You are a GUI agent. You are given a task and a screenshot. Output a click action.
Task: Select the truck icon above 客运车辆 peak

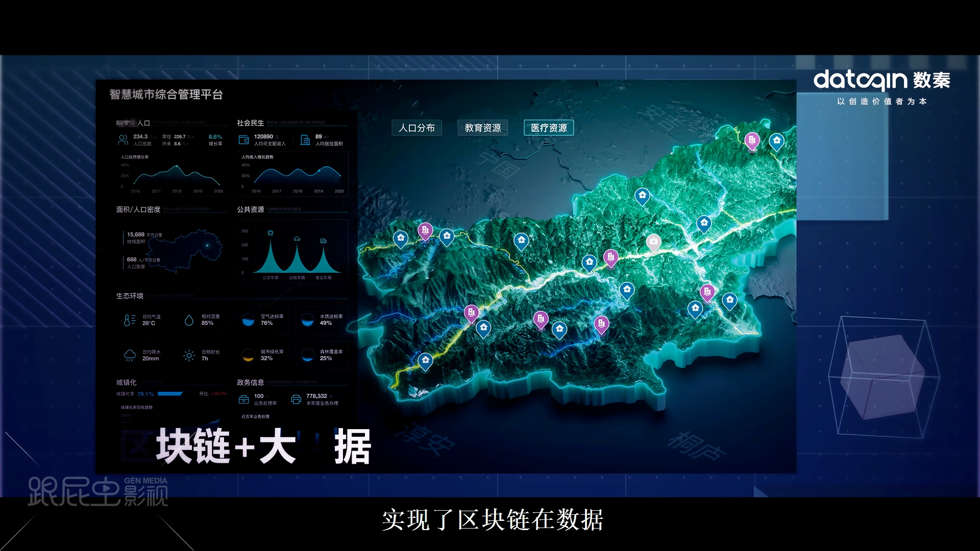323,241
